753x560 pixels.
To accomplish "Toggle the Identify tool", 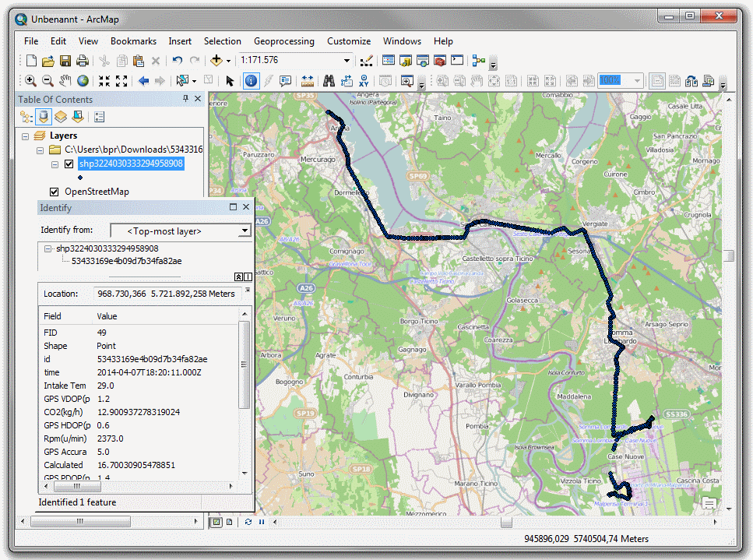I will [251, 81].
